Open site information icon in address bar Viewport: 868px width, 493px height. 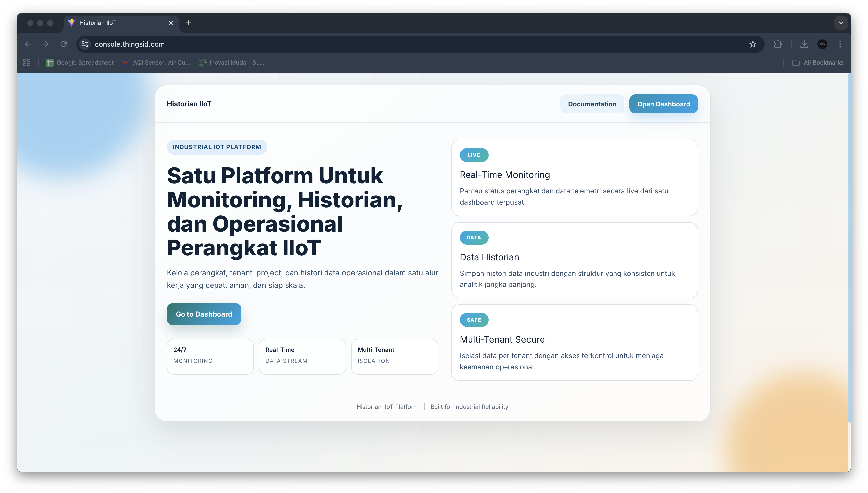[85, 44]
